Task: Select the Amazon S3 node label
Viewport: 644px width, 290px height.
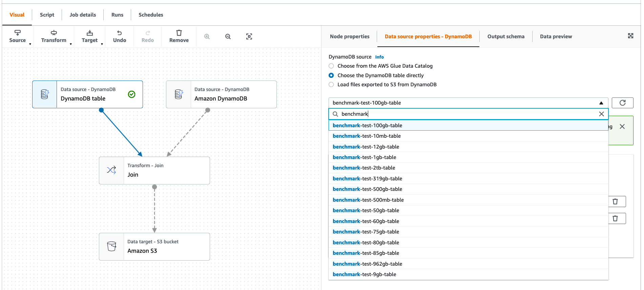Action: click(x=142, y=251)
